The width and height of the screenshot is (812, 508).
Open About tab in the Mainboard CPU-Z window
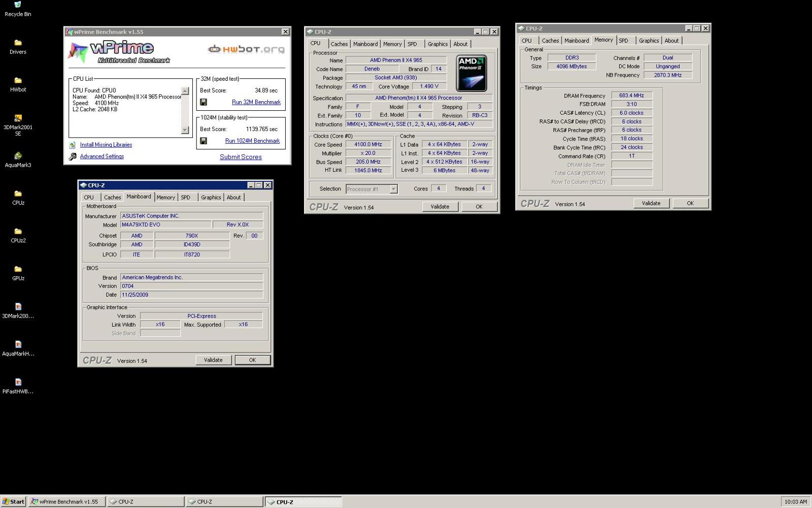(233, 198)
